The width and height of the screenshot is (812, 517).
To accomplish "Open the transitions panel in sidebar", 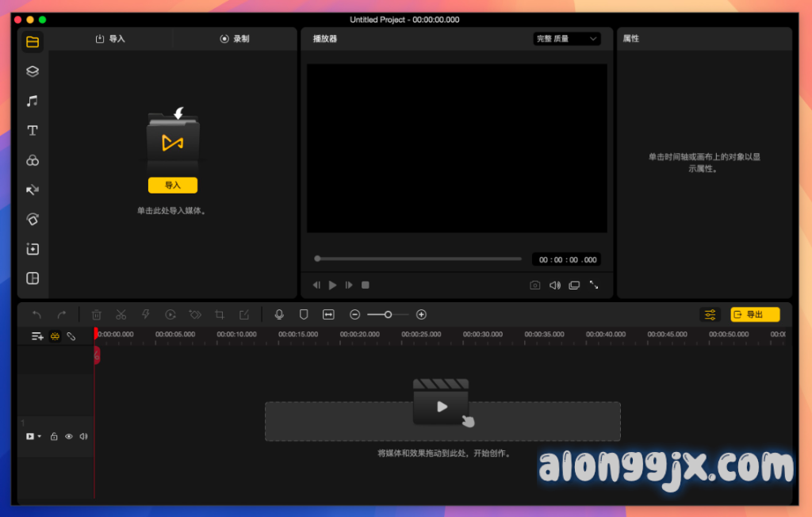I will [33, 190].
